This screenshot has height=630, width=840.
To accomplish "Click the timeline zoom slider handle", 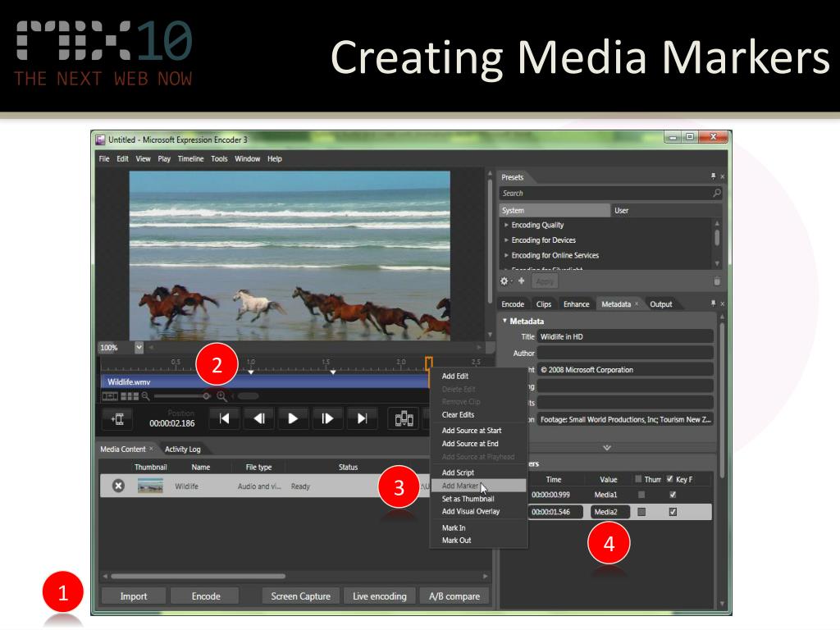I will tap(206, 396).
